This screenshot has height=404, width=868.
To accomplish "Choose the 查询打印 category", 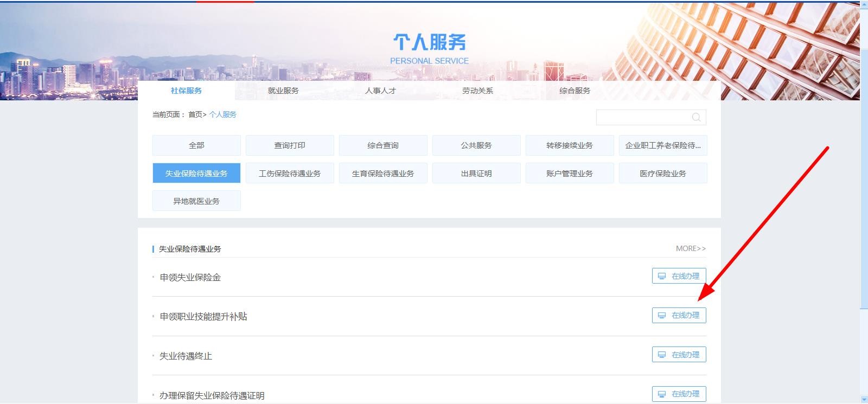I will coord(290,145).
